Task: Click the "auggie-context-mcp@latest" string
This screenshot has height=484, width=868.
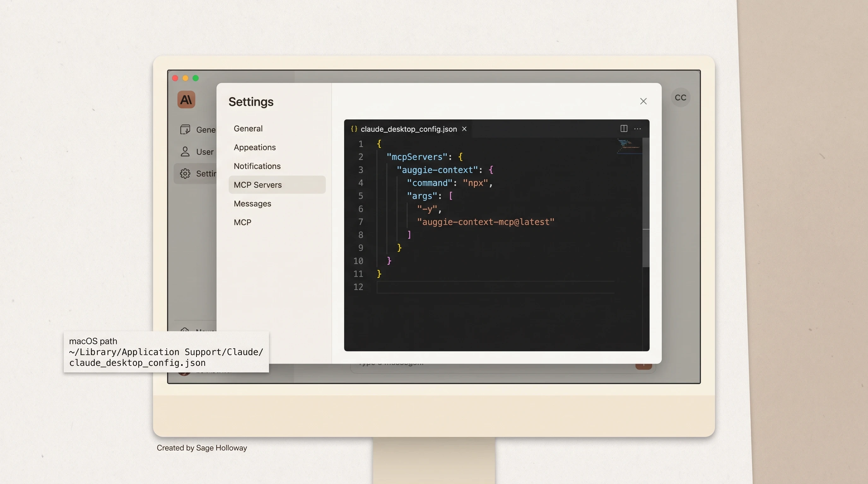Action: 485,222
